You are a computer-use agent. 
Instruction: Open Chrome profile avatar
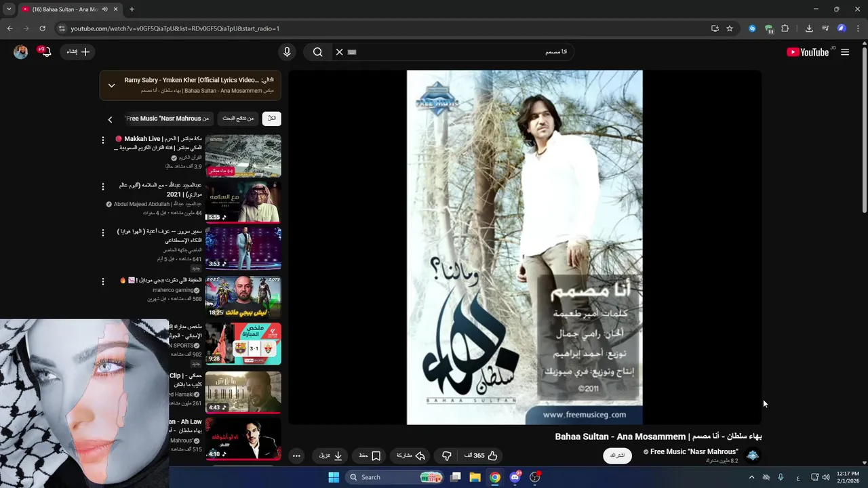[x=842, y=28]
